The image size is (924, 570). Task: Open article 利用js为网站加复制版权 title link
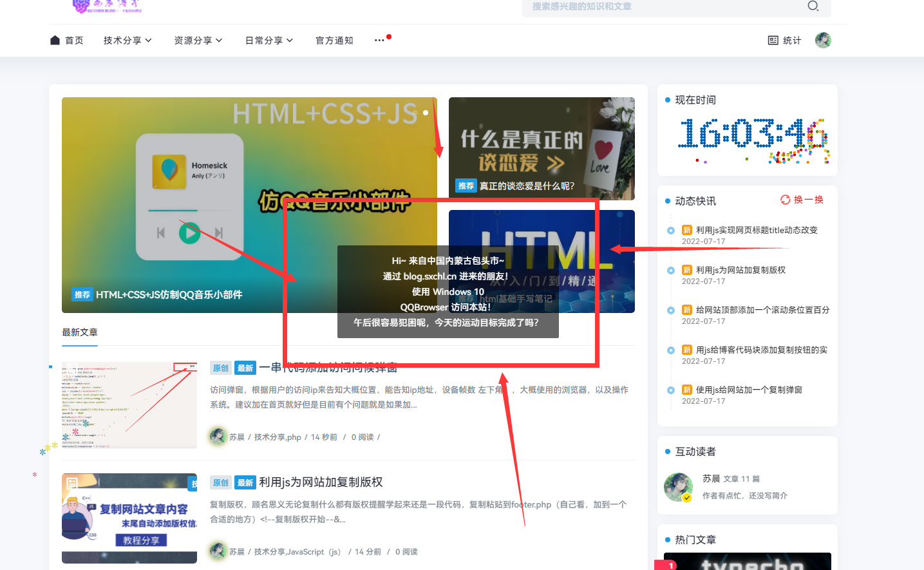coord(321,482)
